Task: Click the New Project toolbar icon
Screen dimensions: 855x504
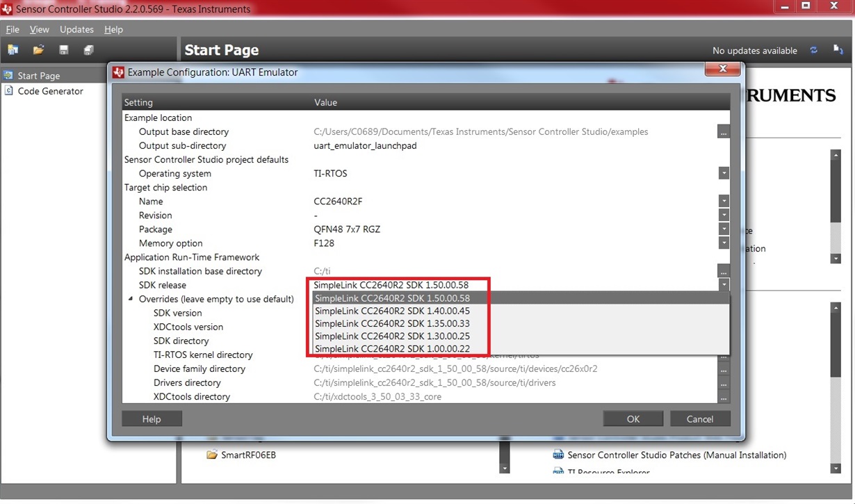Action: (13, 50)
